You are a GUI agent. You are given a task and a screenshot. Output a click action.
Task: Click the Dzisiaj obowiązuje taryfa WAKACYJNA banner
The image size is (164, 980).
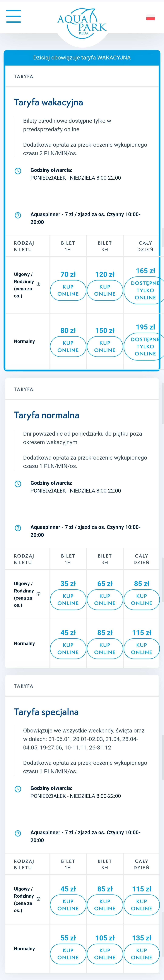(82, 57)
